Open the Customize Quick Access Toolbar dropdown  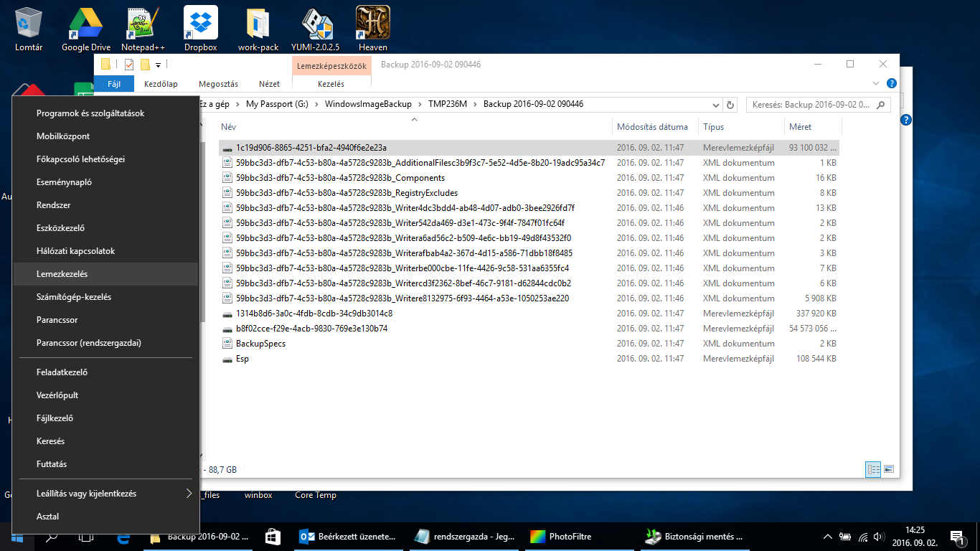pyautogui.click(x=158, y=65)
